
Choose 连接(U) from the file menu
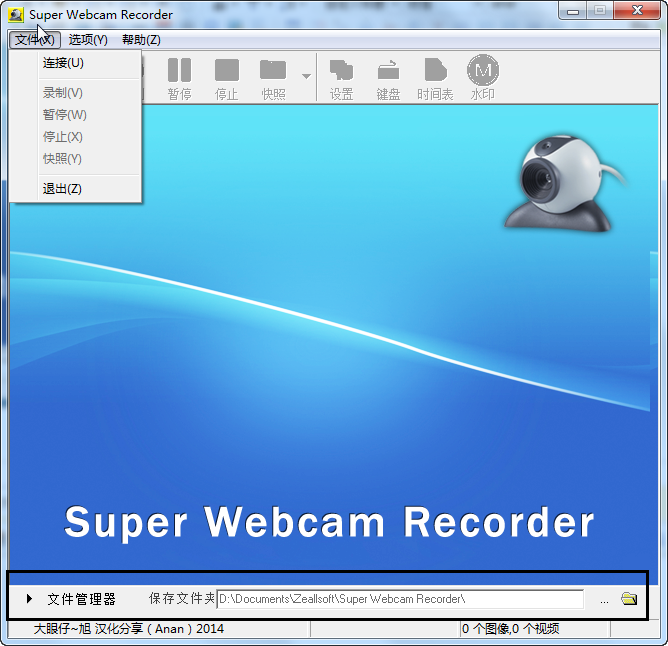tap(75, 63)
